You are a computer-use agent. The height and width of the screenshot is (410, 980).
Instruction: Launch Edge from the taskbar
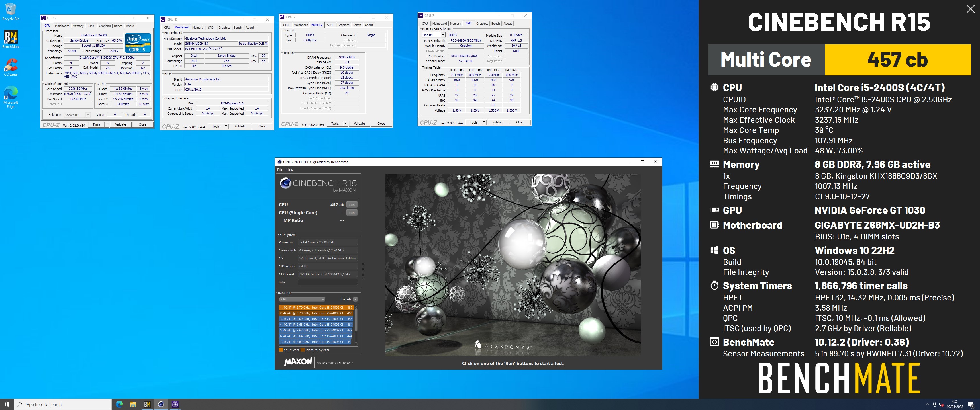pyautogui.click(x=119, y=404)
